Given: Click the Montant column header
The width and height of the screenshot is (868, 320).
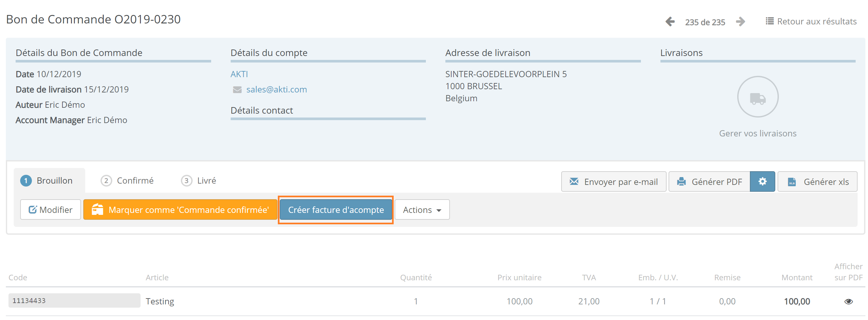Looking at the screenshot, I should coord(797,277).
